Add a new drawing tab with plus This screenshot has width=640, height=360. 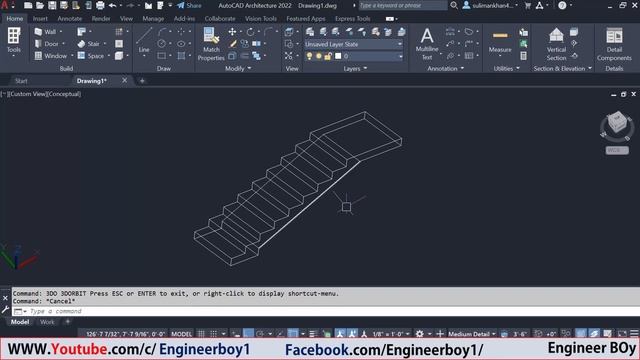(x=142, y=81)
